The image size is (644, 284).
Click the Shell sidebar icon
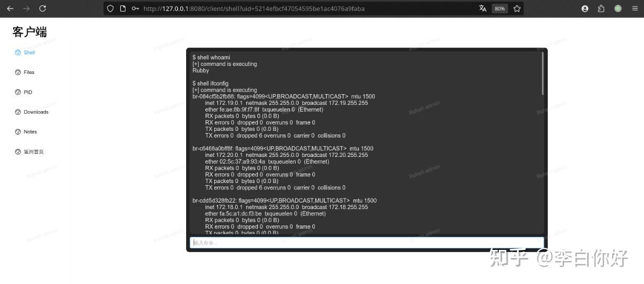pyautogui.click(x=18, y=53)
